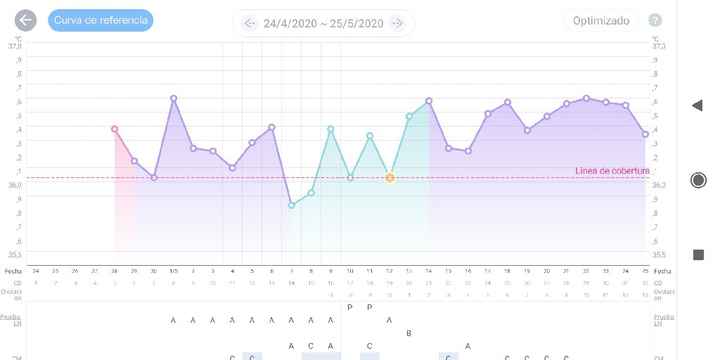Select the temperature point on day 8

(x=311, y=192)
